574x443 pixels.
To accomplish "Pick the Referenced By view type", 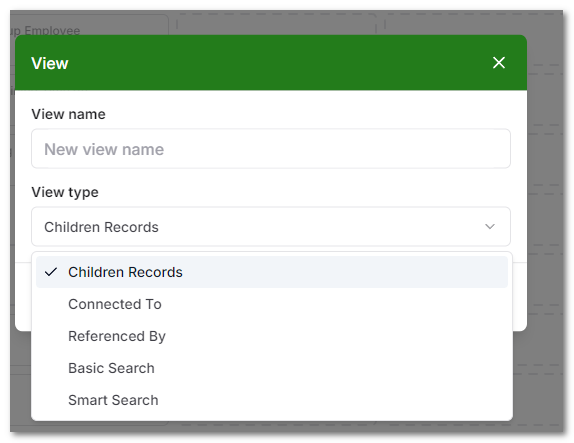I will pyautogui.click(x=272, y=336).
